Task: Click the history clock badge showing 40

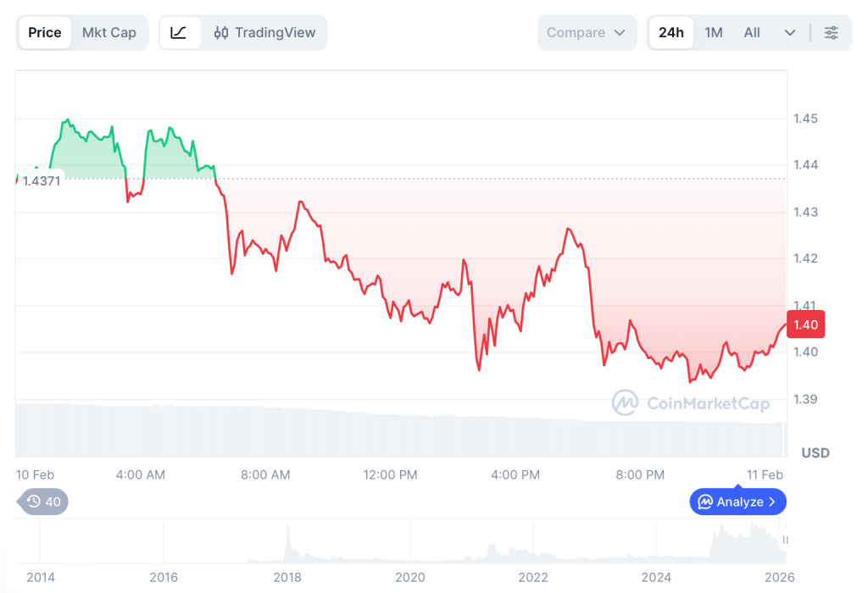Action: 41,502
